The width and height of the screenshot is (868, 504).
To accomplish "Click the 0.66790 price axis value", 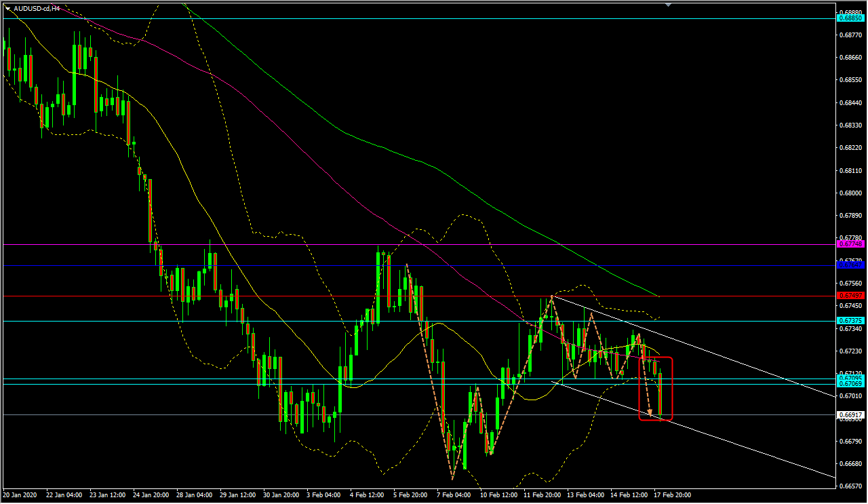I will pyautogui.click(x=850, y=442).
